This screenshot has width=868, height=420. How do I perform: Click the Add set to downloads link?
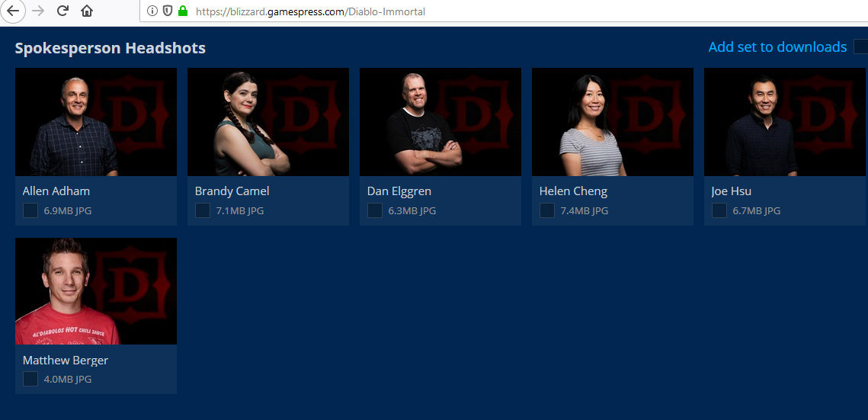[x=777, y=47]
